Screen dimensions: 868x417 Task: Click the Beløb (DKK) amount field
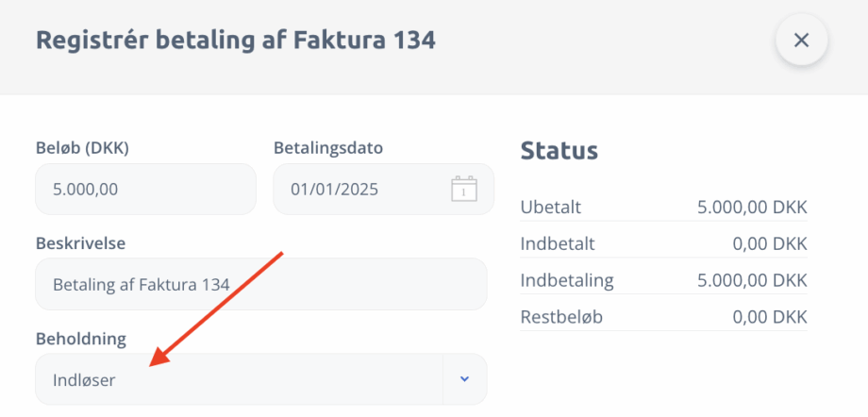tap(145, 189)
